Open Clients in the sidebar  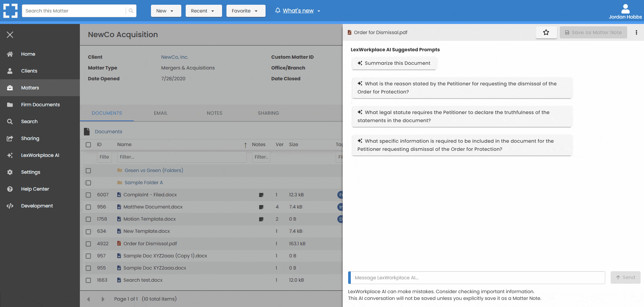pyautogui.click(x=40, y=71)
